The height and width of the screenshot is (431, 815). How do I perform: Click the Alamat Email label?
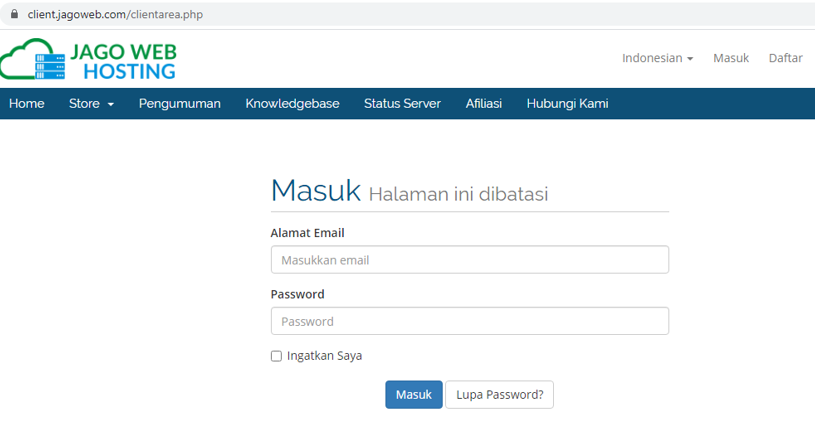[307, 233]
